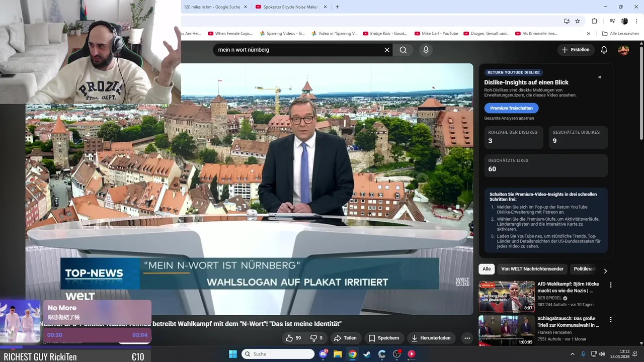Click the Erstellen button
Viewport: 644px width, 362px height.
575,50
